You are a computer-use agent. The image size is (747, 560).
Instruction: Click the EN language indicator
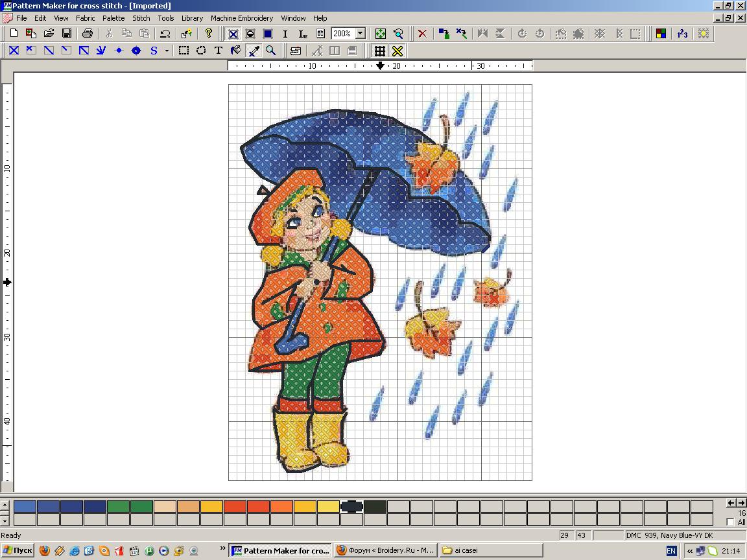[670, 551]
